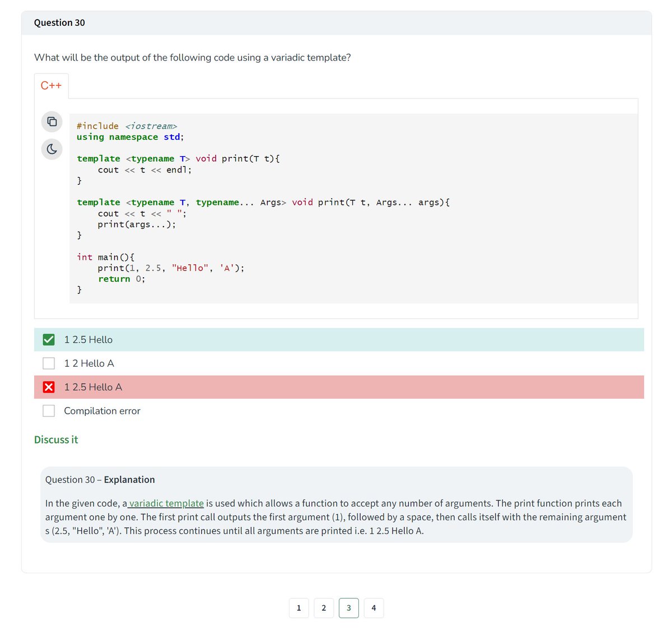The height and width of the screenshot is (636, 672).
Task: Toggle checkbox for answer '1 2.5 Hello'
Action: point(49,340)
